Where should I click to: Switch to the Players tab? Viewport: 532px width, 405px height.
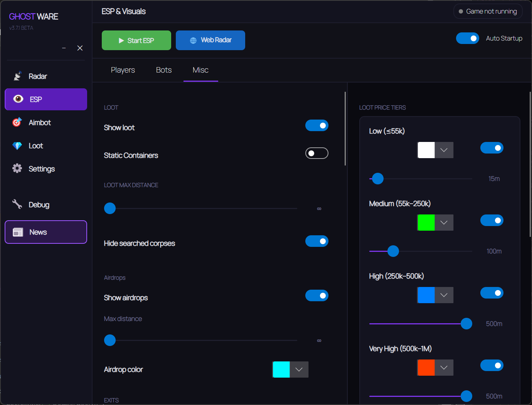pyautogui.click(x=123, y=70)
